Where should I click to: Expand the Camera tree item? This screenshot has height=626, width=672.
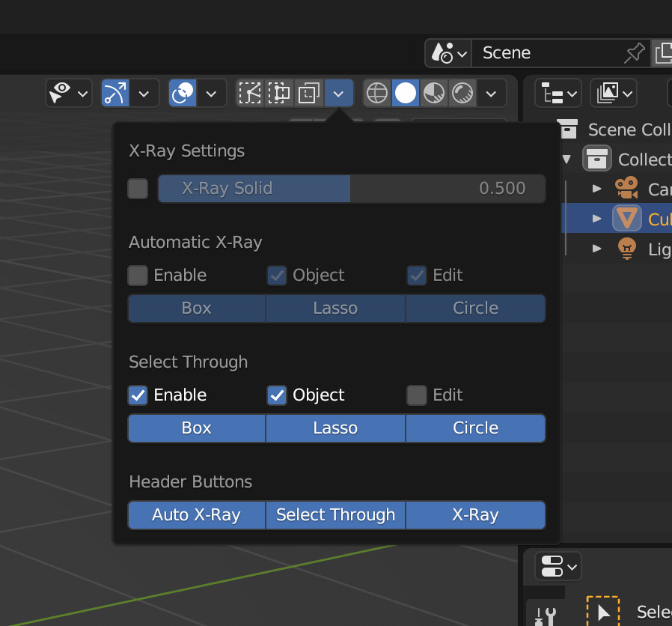(596, 189)
